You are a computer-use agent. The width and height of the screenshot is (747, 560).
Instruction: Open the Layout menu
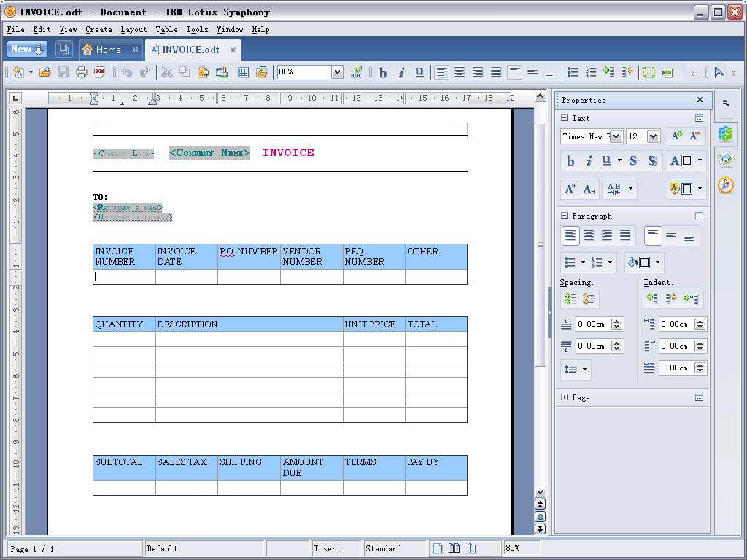pos(133,29)
